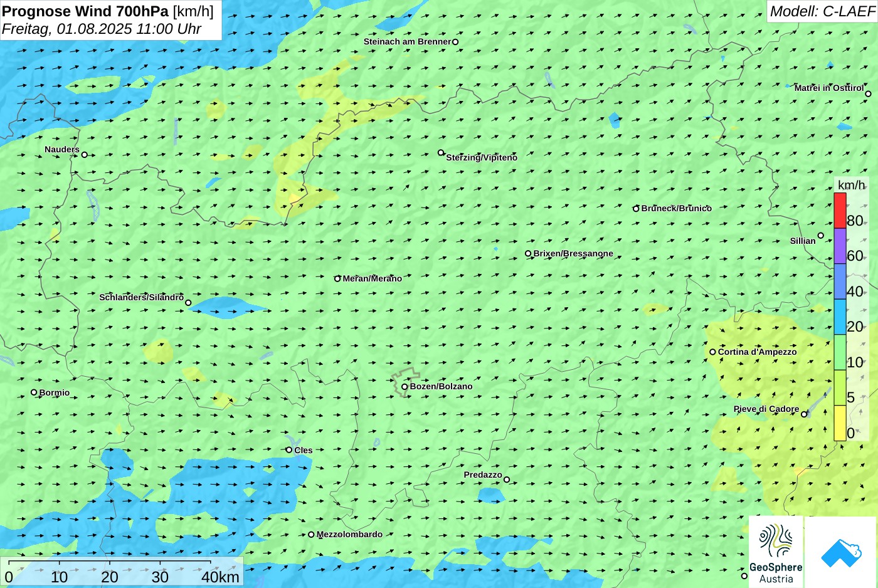Click the Sterzing/Vipiteno marker circle
878x588 pixels.
pyautogui.click(x=441, y=152)
